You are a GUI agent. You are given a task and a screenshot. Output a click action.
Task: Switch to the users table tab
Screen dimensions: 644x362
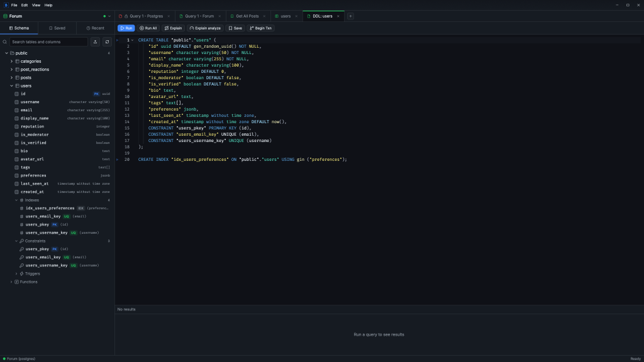pyautogui.click(x=286, y=16)
